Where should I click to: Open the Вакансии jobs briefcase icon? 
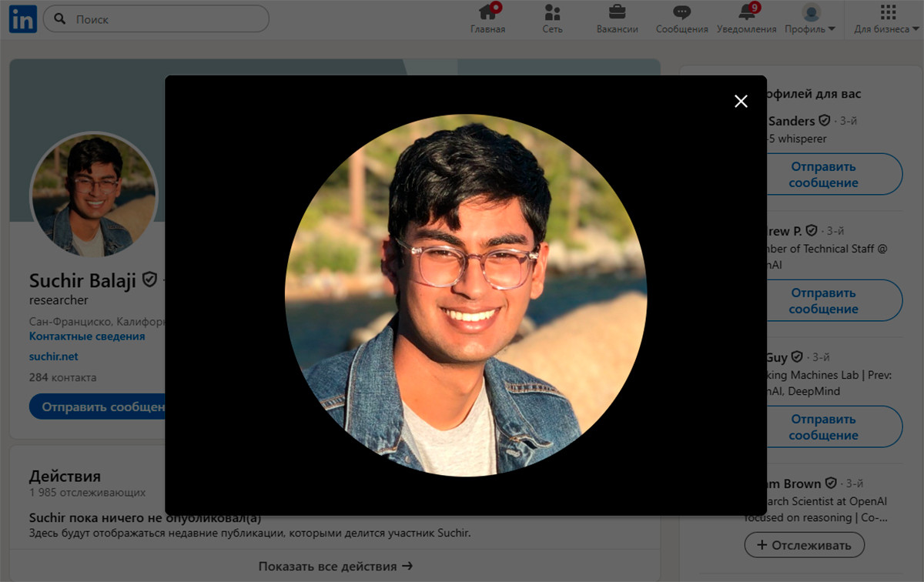[x=617, y=13]
